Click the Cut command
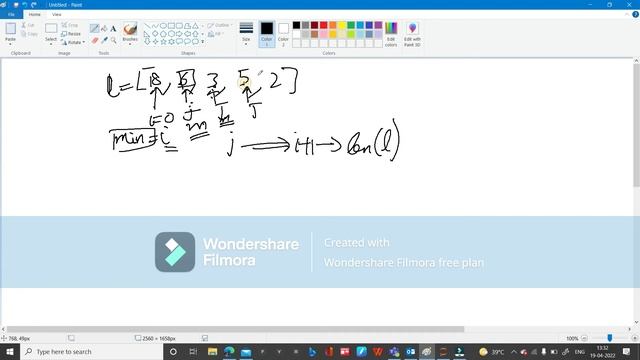The image size is (640, 360). (28, 25)
